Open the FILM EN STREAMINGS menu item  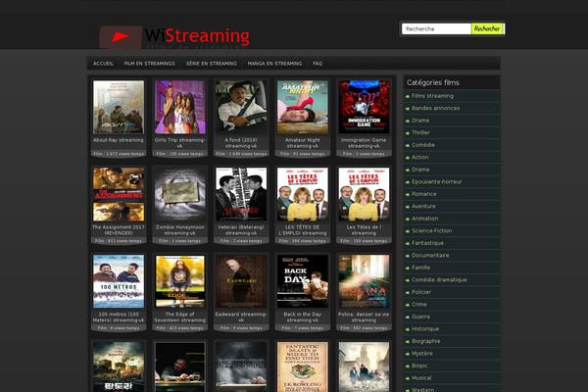149,64
